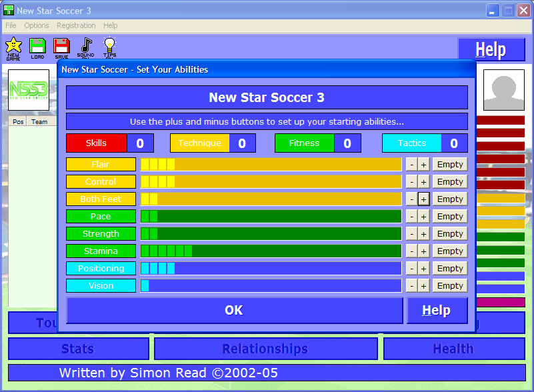Toggle the Sound music note icon
Screen dimensions: 534x392
85,48
